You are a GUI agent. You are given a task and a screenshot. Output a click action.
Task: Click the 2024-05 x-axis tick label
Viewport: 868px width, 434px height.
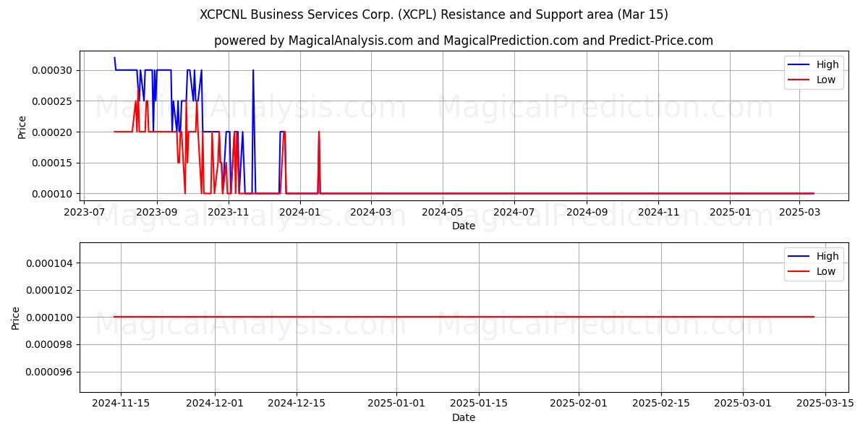click(x=442, y=212)
